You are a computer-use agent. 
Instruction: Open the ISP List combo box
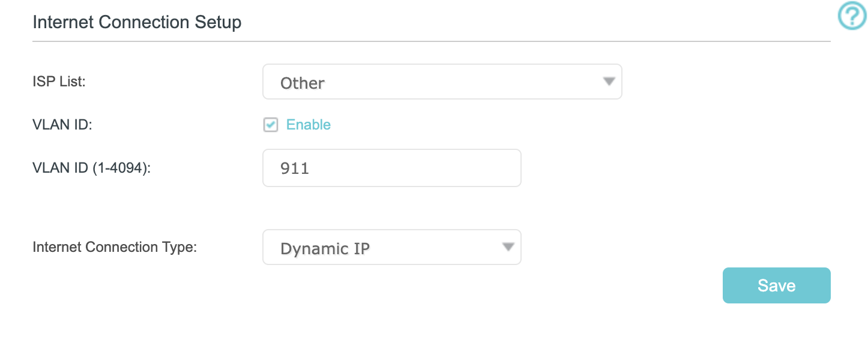point(442,82)
